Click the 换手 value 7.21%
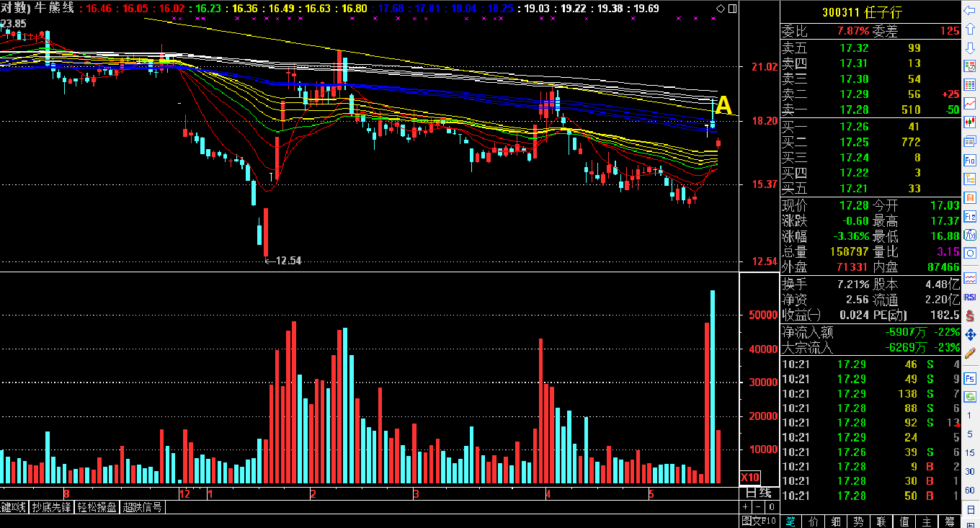This screenshot has height=528, width=980. (x=852, y=285)
